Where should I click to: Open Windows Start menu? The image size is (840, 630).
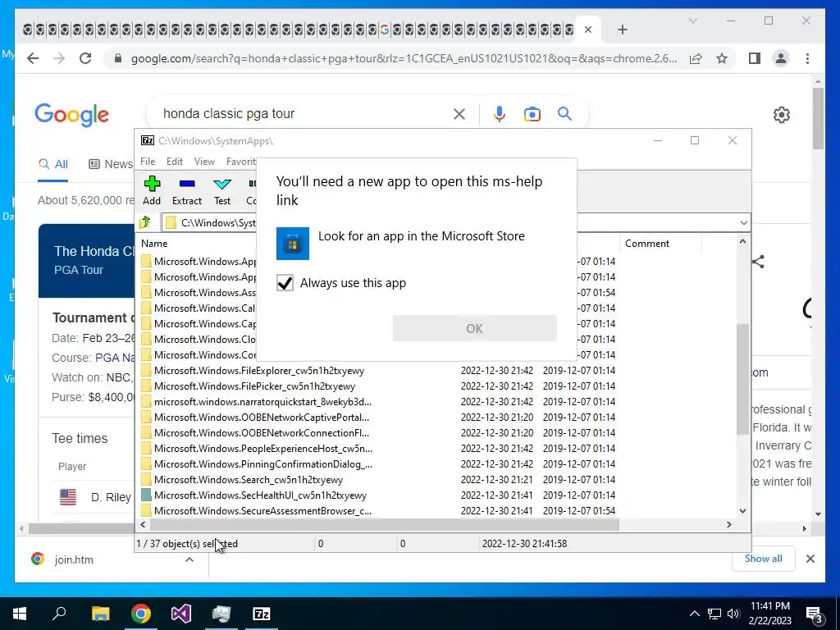[20, 614]
